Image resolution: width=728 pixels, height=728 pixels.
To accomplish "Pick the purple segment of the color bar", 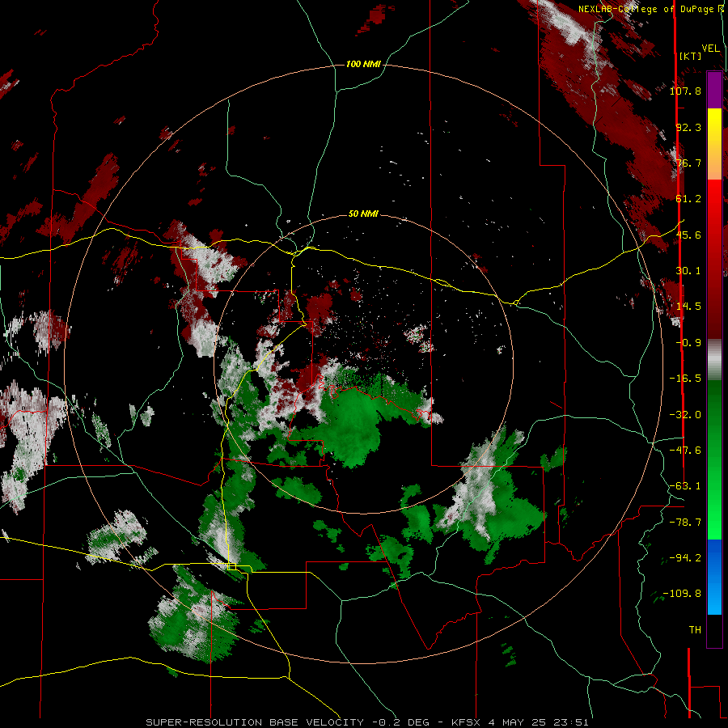I will [714, 90].
